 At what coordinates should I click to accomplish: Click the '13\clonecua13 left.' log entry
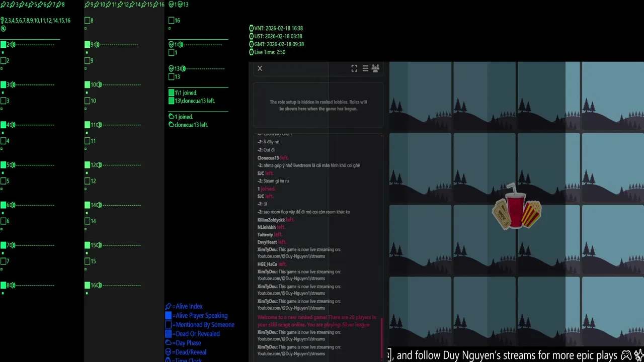192,101
